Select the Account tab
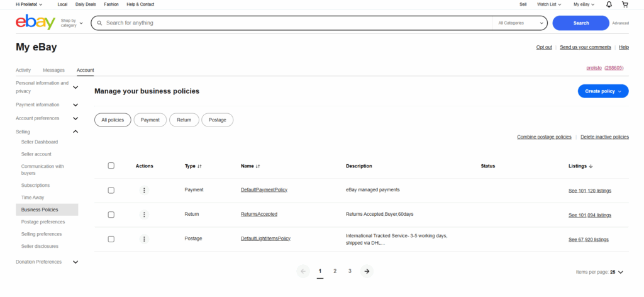 (x=86, y=70)
